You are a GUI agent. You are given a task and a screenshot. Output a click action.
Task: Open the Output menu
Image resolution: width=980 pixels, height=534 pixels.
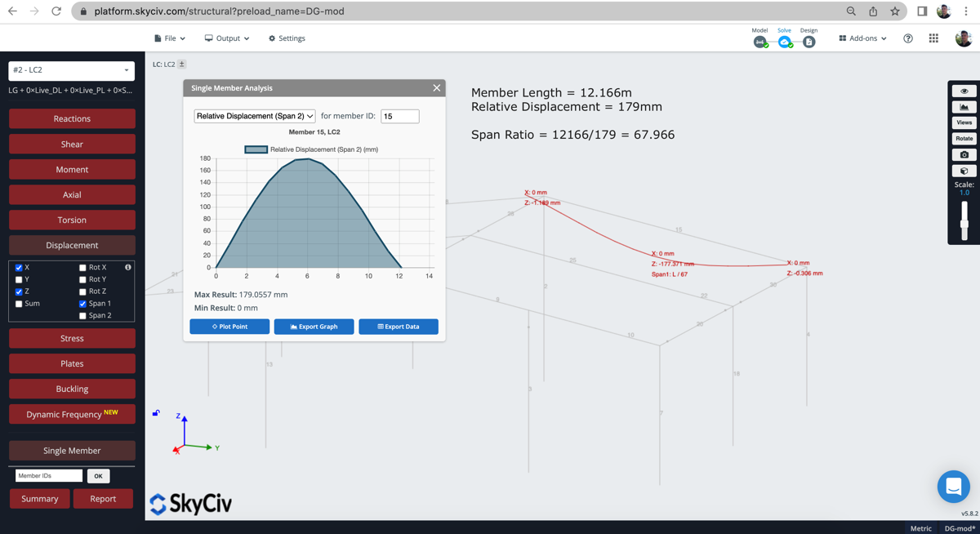227,38
